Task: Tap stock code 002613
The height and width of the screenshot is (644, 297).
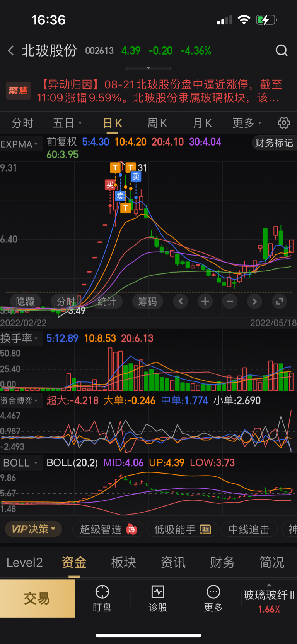Action: point(99,51)
